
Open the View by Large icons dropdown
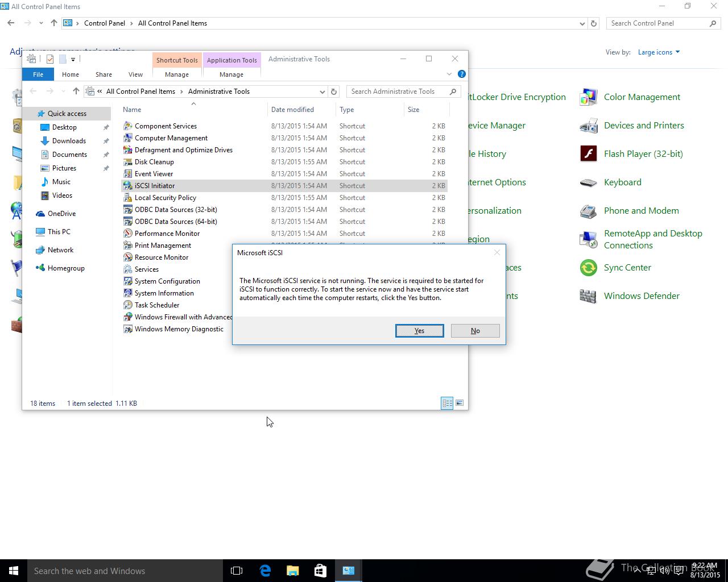[659, 52]
